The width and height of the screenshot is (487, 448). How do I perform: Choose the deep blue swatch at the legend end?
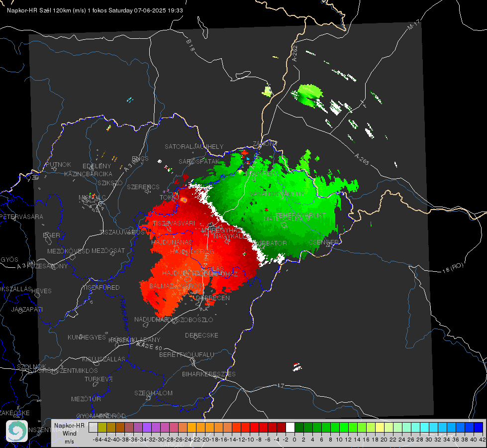coord(479,427)
